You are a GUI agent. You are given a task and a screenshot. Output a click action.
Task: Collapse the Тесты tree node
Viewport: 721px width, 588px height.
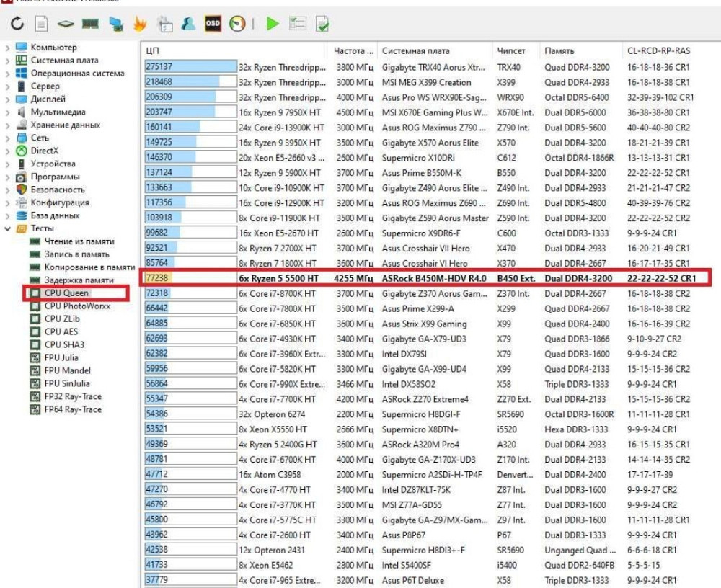[8, 228]
